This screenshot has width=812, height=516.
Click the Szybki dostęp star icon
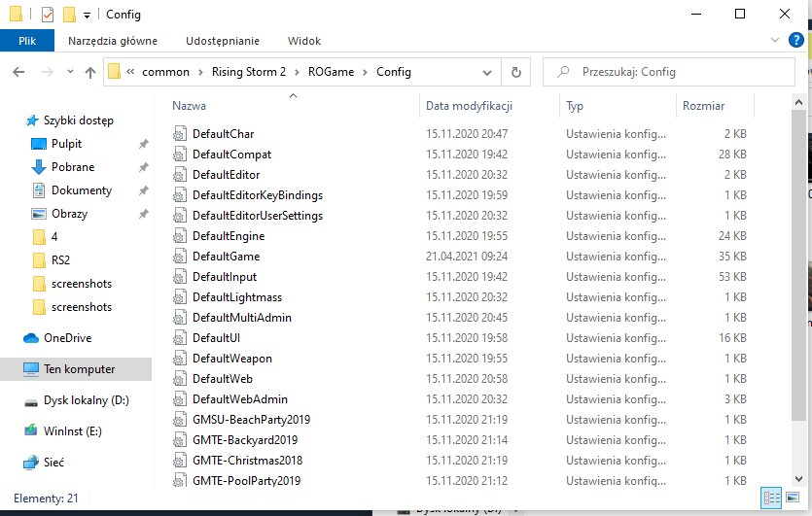pos(32,120)
